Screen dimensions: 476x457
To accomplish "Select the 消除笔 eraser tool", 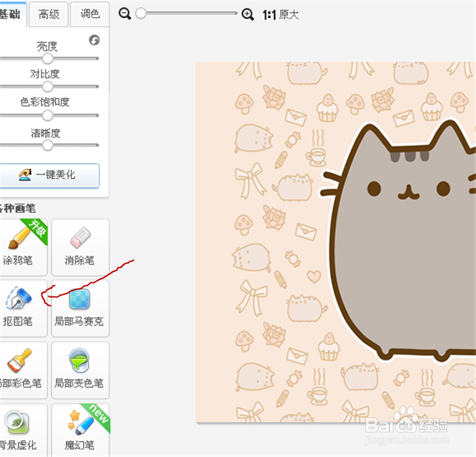I will click(x=80, y=247).
